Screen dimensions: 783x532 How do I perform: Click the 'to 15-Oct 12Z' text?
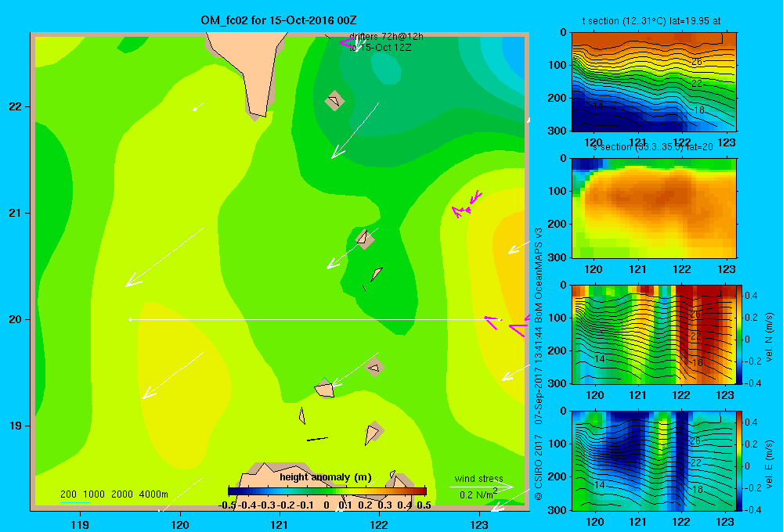point(381,48)
